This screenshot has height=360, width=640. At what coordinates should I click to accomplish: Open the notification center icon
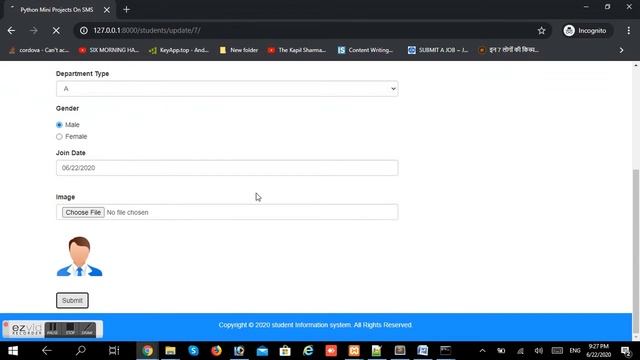point(625,351)
